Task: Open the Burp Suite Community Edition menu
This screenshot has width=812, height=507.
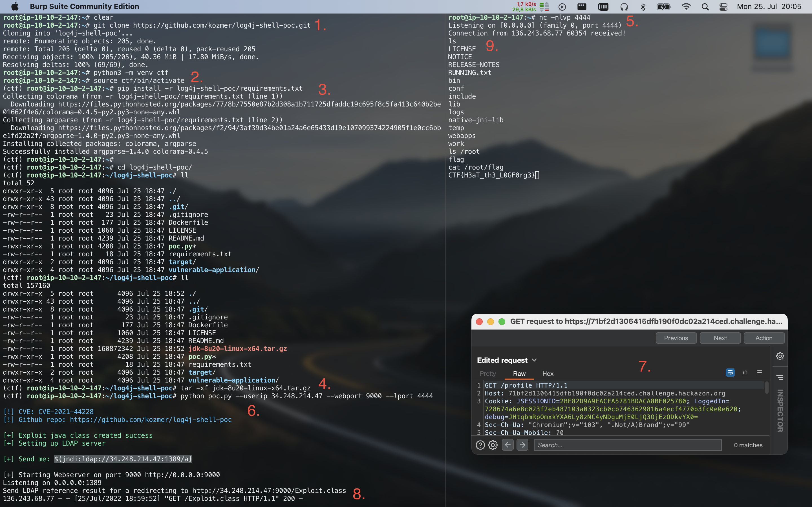Action: pos(84,6)
